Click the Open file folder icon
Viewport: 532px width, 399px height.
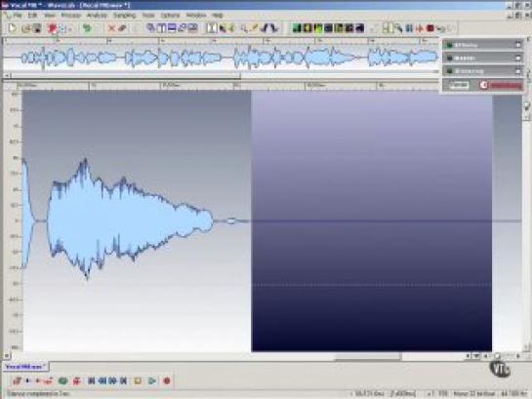pyautogui.click(x=25, y=28)
